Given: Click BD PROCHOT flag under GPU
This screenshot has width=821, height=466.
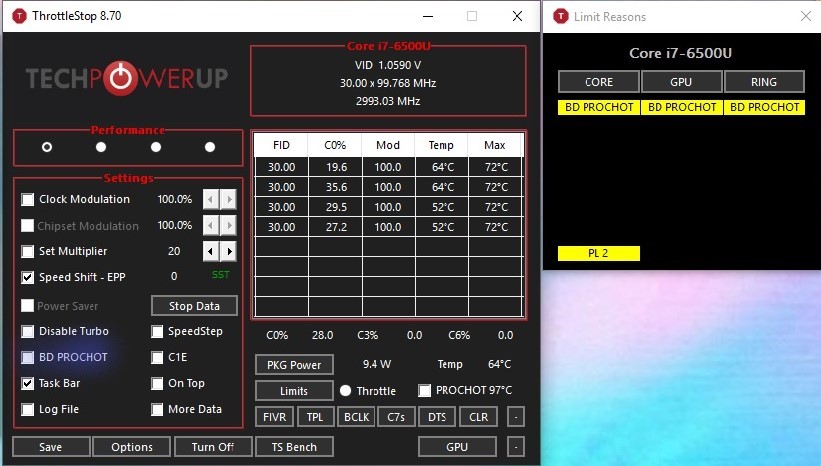Looking at the screenshot, I should pyautogui.click(x=682, y=107).
